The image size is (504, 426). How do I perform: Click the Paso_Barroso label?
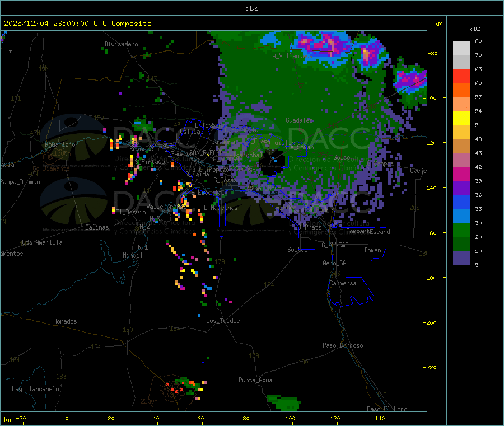[x=343, y=345]
